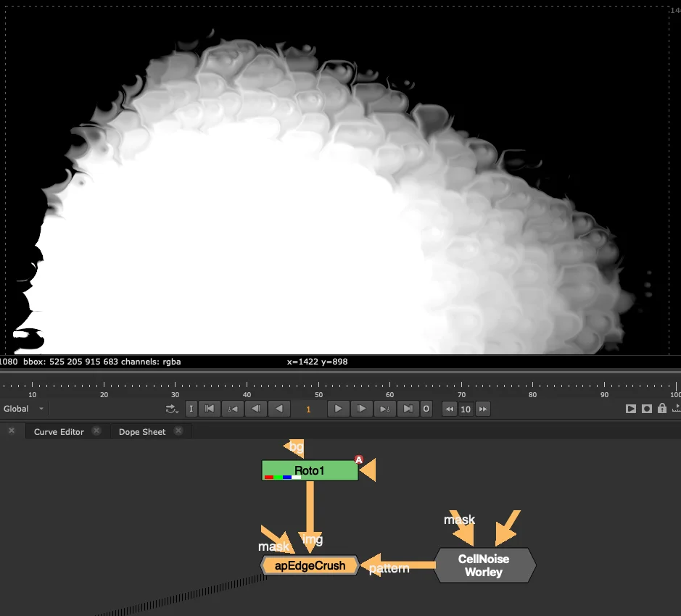
Task: Click the frame decrement '<<' button
Action: tap(450, 409)
